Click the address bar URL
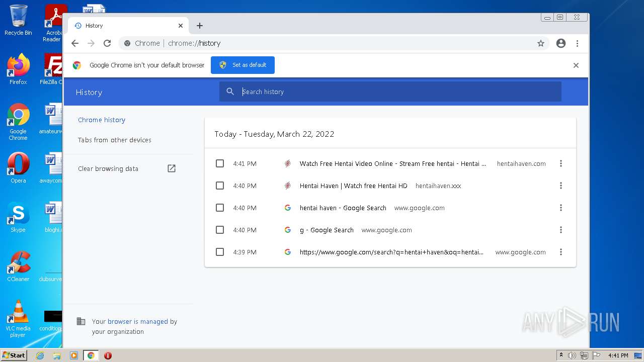Image resolution: width=644 pixels, height=362 pixels. [194, 43]
